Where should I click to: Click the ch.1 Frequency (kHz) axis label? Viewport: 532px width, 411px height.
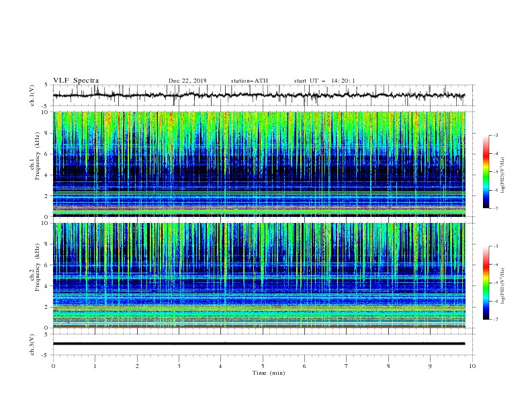34,156
